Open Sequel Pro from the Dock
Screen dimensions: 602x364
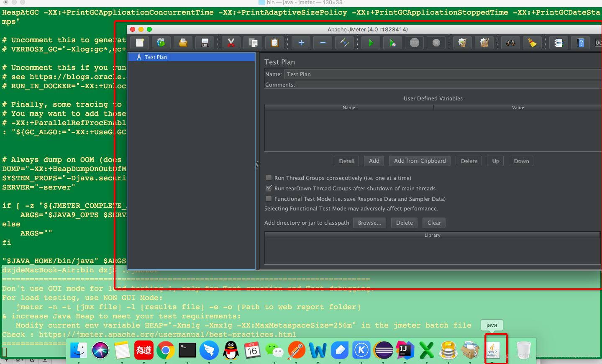click(x=448, y=350)
